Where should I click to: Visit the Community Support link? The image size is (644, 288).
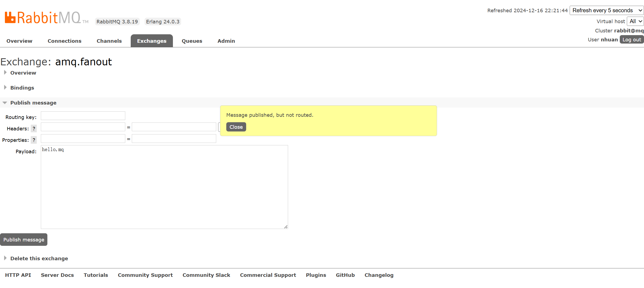[145, 275]
